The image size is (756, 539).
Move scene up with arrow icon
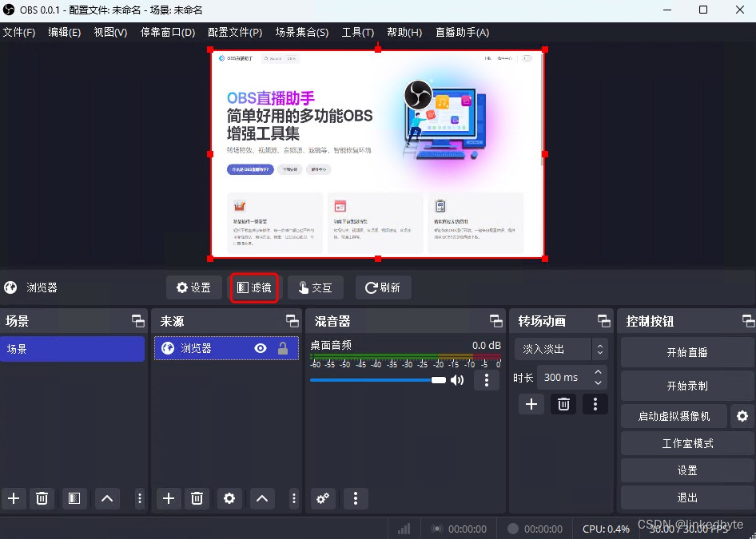tap(107, 498)
